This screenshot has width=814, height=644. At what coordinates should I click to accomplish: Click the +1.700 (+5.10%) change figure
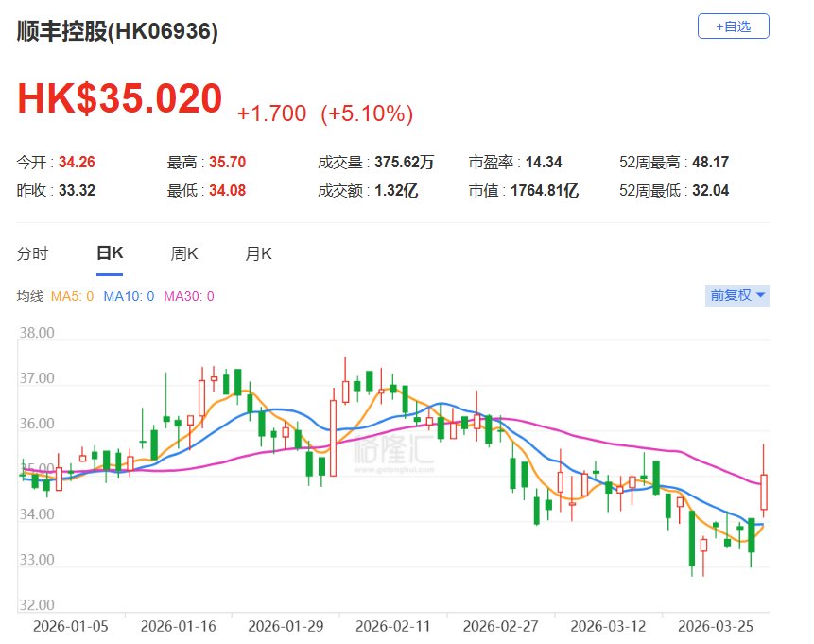(x=324, y=113)
